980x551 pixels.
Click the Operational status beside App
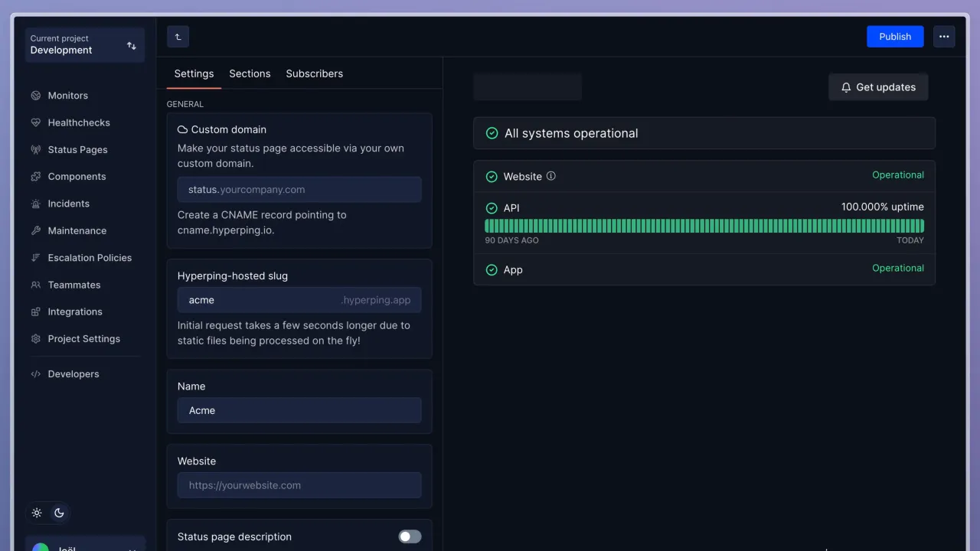click(898, 269)
